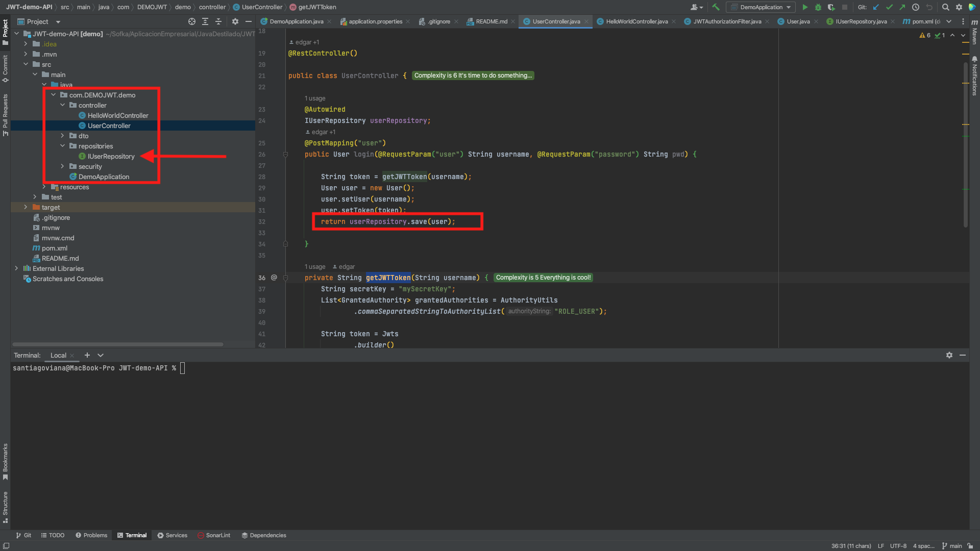
Task: Run DemoApplication with coverage
Action: [x=831, y=7]
